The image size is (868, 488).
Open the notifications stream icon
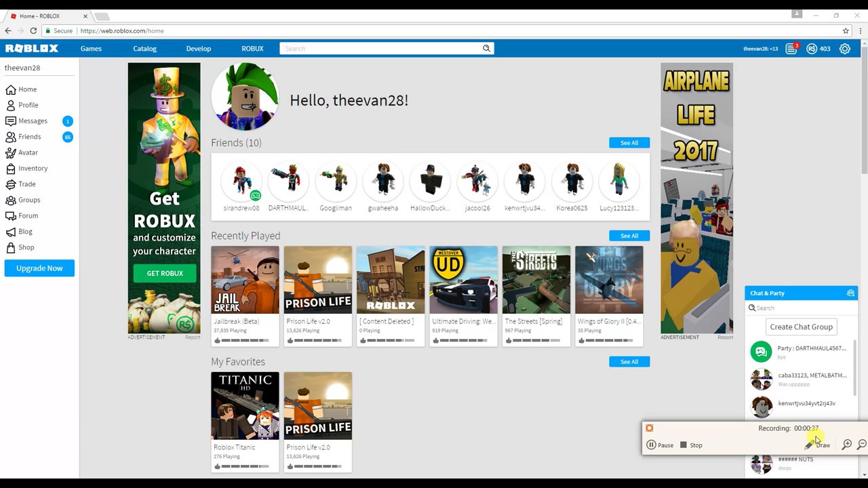(791, 48)
